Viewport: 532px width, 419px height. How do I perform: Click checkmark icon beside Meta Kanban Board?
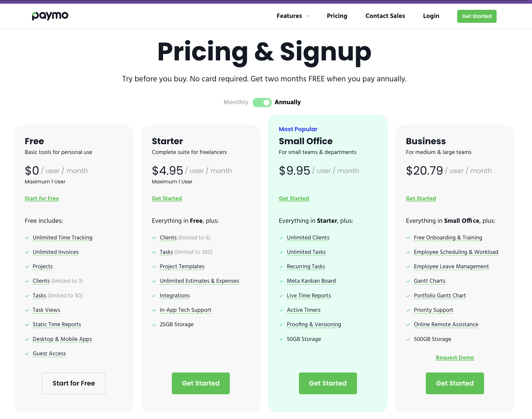tap(281, 281)
